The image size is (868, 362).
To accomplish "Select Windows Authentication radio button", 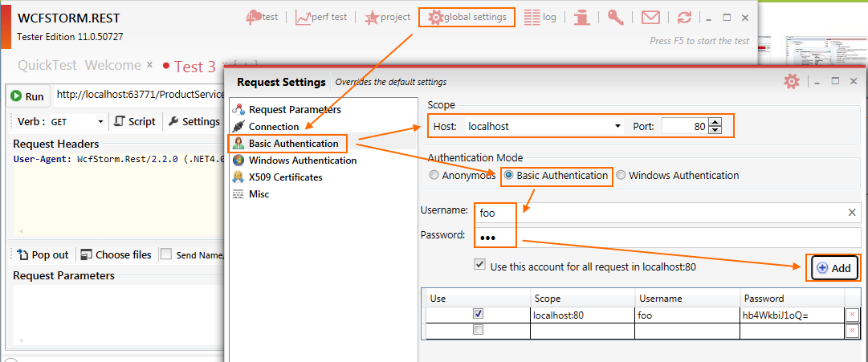I will 621,176.
